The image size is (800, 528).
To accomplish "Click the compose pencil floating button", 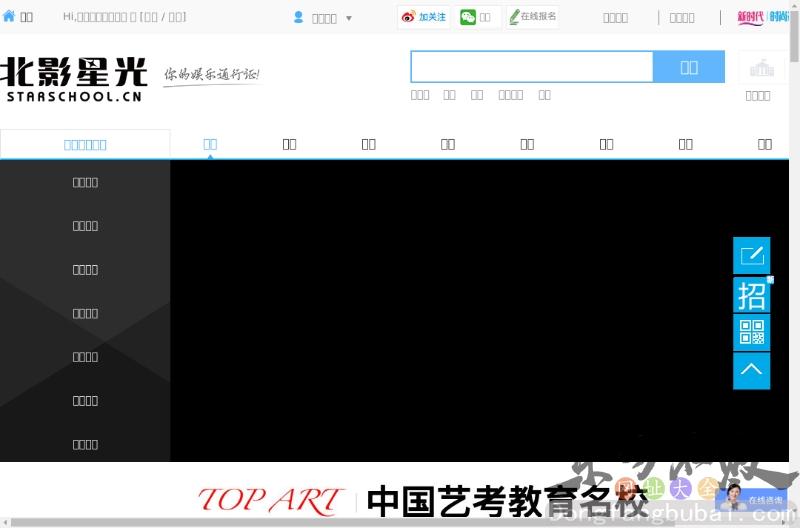I will (752, 256).
